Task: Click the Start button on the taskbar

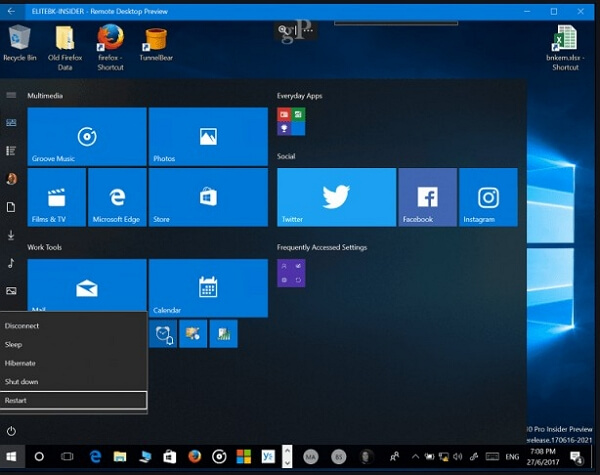Action: (11, 456)
